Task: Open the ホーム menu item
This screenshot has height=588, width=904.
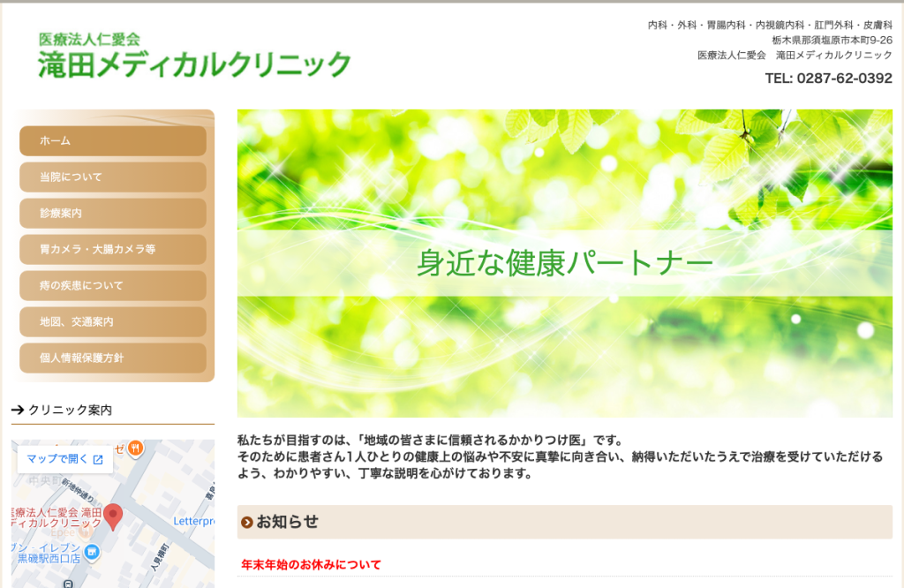Action: [x=113, y=140]
